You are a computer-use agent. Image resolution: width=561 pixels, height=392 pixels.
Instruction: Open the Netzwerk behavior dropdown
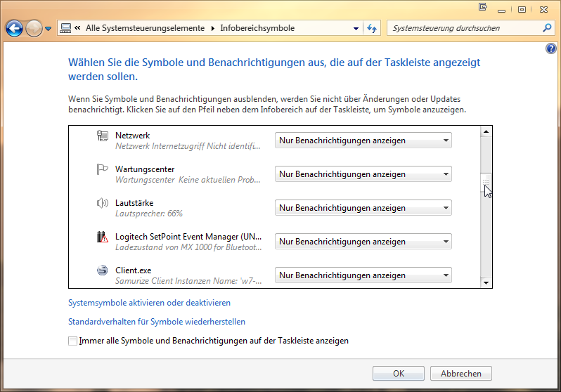click(x=363, y=141)
